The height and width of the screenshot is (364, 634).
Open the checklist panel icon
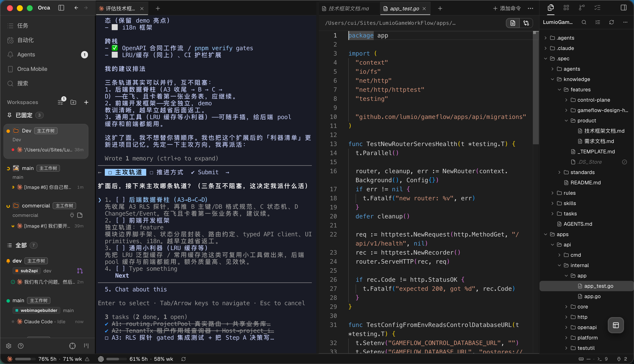tap(597, 8)
